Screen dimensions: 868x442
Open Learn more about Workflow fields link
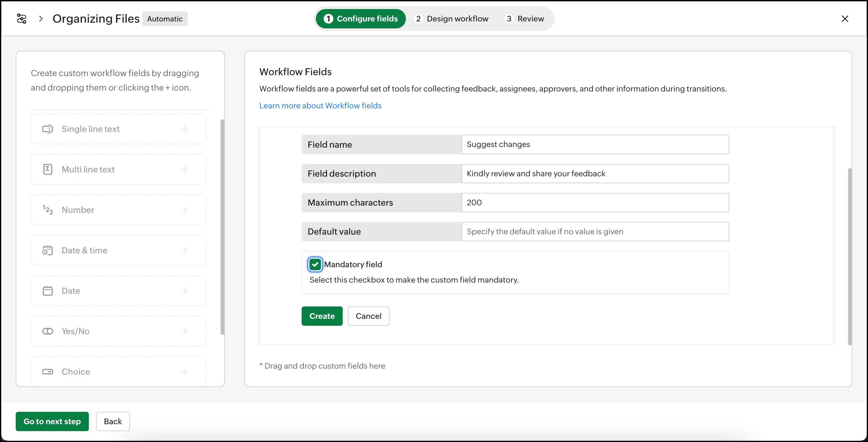tap(320, 105)
